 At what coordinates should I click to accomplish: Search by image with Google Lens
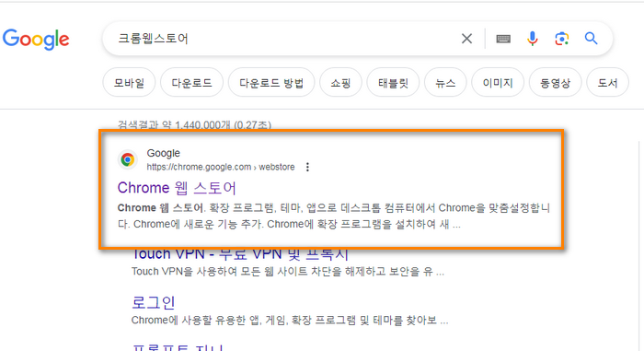pyautogui.click(x=561, y=39)
